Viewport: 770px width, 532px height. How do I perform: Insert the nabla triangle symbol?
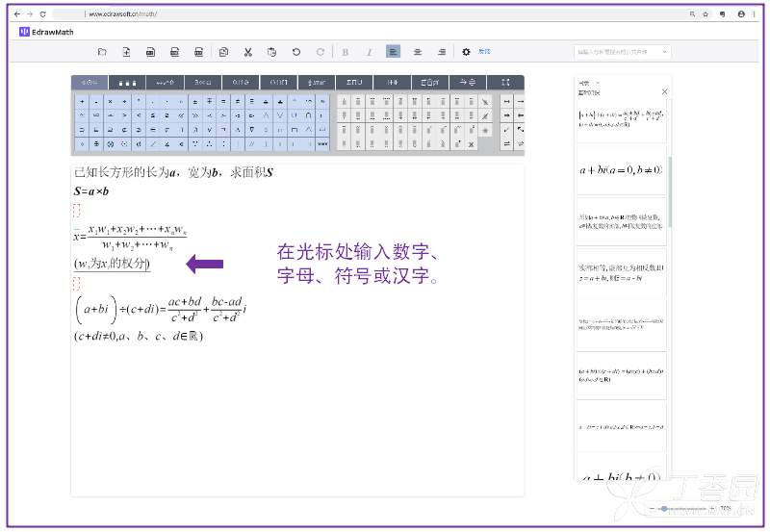[252, 130]
